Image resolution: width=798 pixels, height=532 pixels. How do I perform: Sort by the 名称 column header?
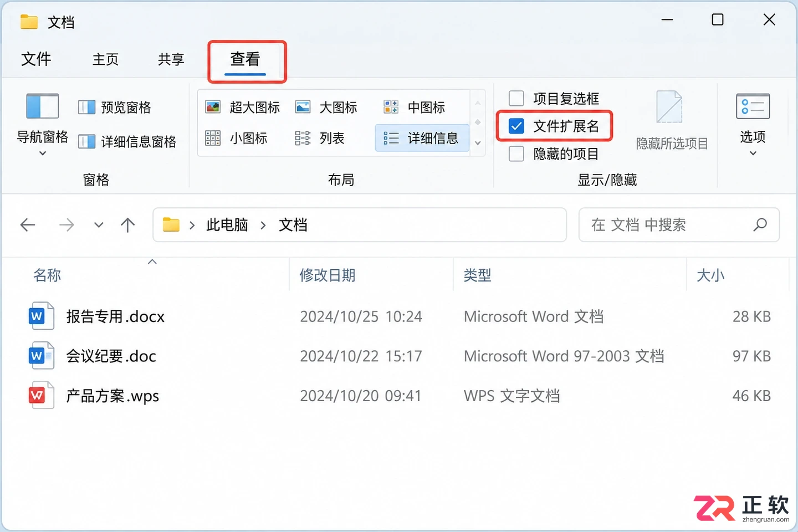point(47,275)
